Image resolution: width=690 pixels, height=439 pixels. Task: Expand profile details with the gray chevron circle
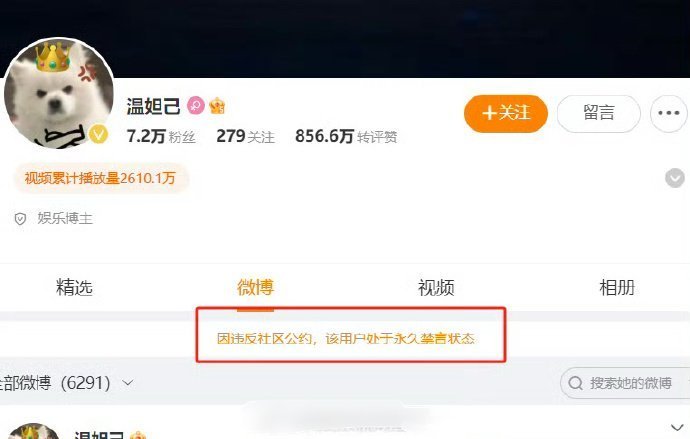click(x=675, y=178)
